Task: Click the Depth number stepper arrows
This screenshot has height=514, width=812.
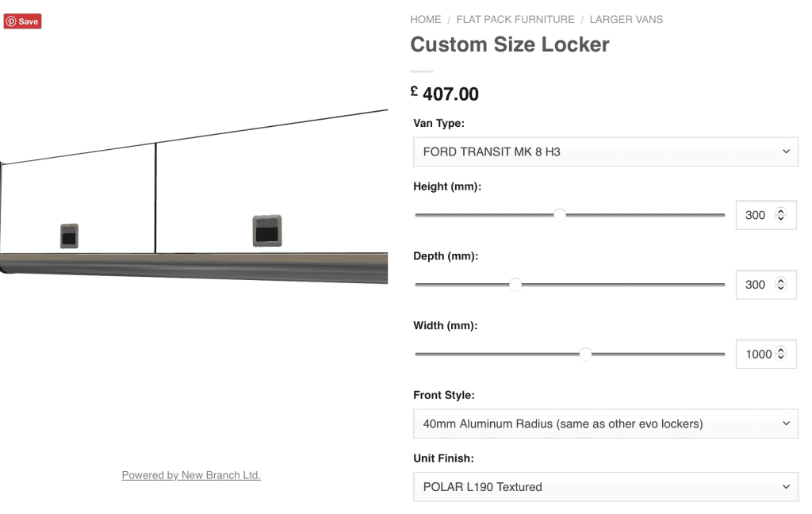Action: [781, 285]
